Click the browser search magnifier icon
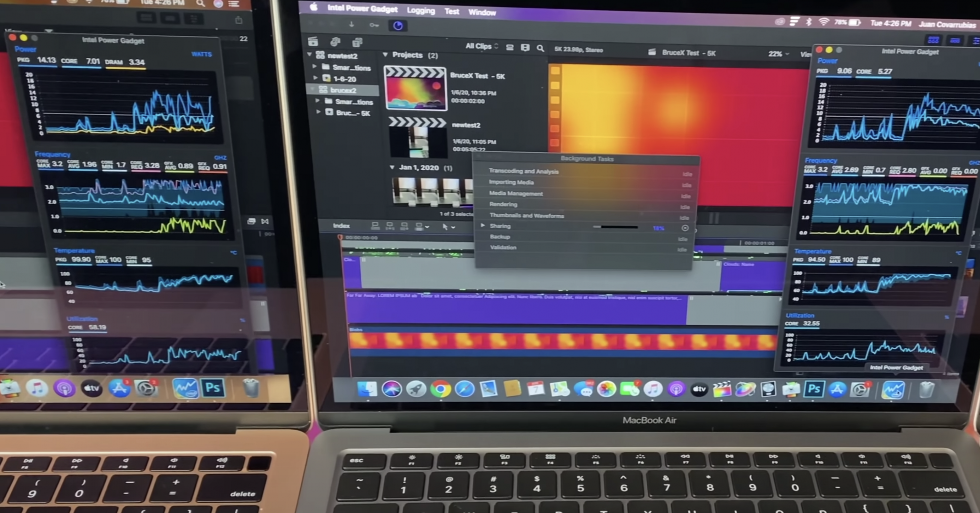The width and height of the screenshot is (980, 513). click(x=540, y=48)
